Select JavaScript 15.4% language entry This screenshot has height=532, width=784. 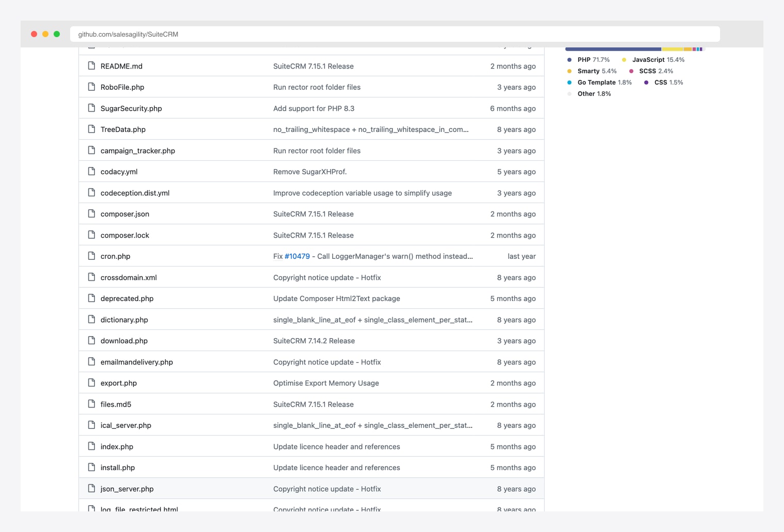tap(653, 60)
